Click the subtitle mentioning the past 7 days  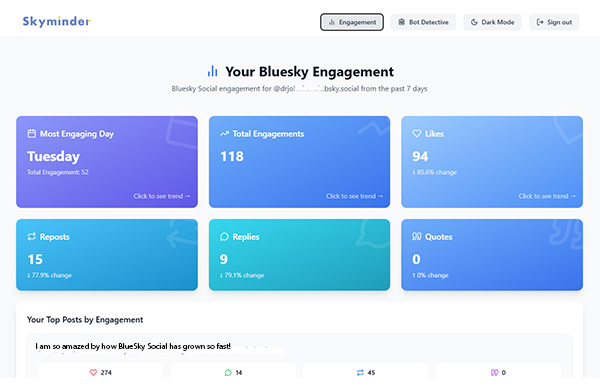click(299, 89)
